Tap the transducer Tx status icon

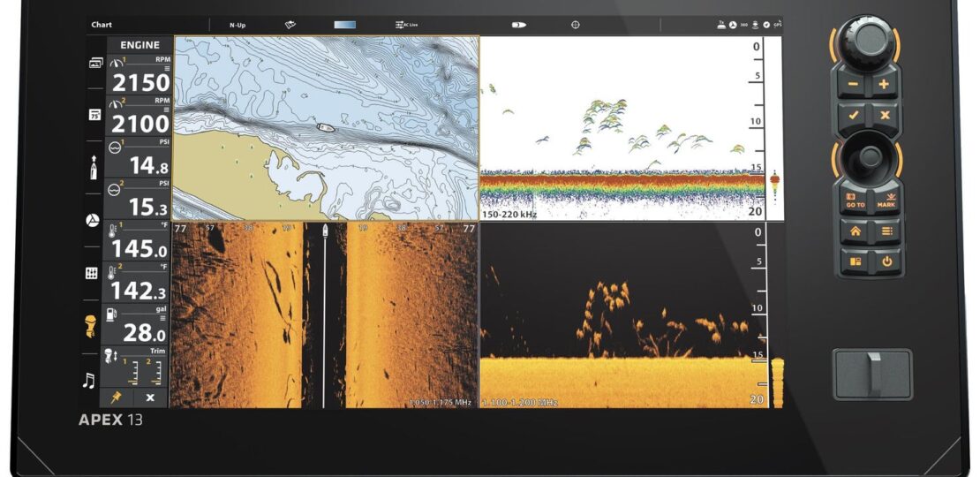coord(721,25)
